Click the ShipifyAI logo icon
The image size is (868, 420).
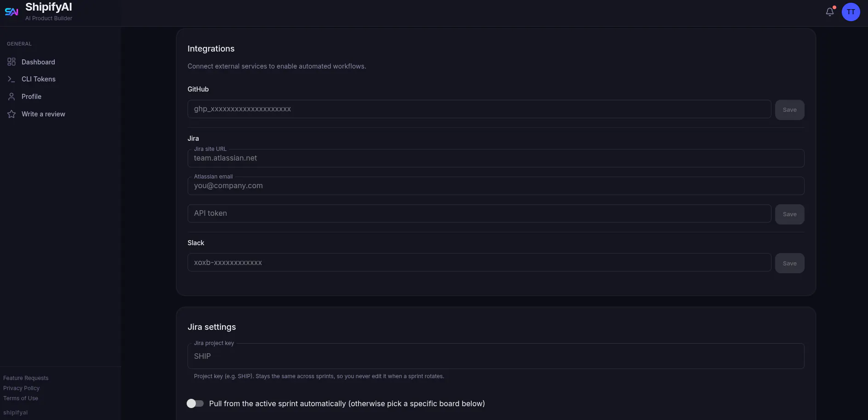[11, 12]
